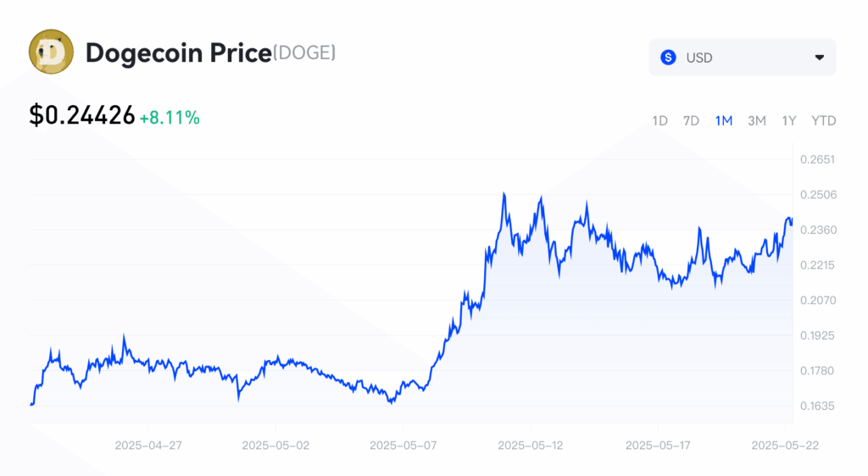Viewport: 868px width, 476px height.
Task: Click the 2025-04-27 date axis label
Action: [148, 446]
